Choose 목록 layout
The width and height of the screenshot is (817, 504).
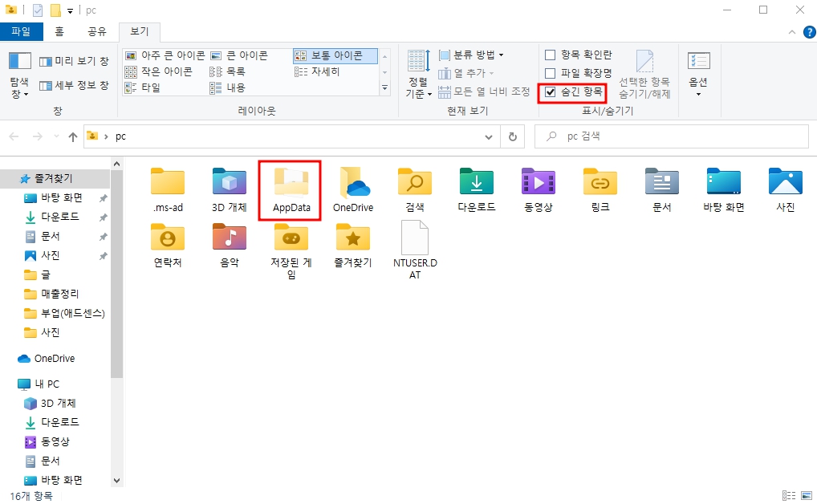[x=227, y=71]
